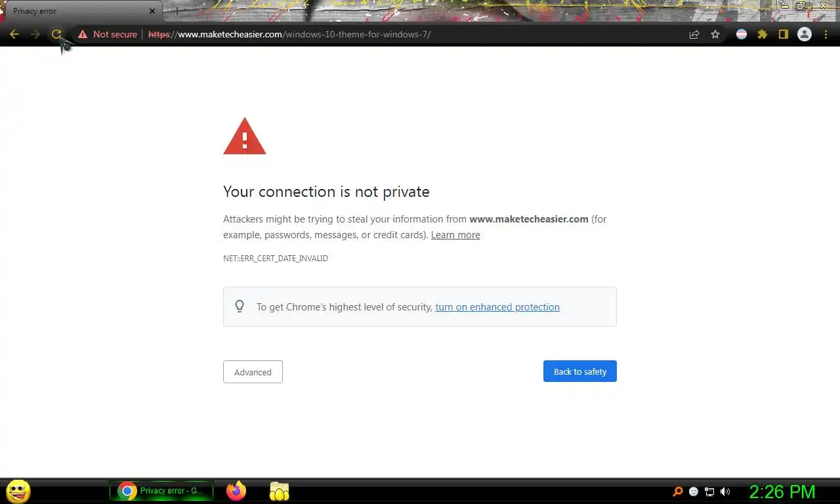Go back using the browser back arrow
Screen dimensions: 840x504
click(x=14, y=34)
